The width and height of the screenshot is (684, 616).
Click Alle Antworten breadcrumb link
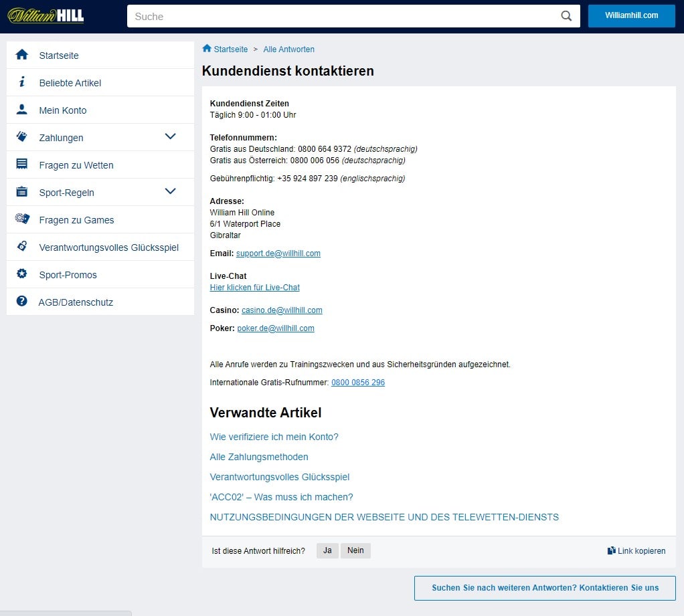[x=288, y=49]
